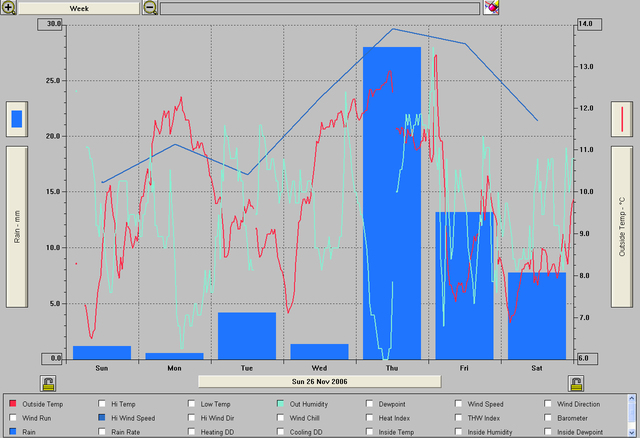This screenshot has width=640, height=438.
Task: Uncheck the Out Humidity series
Action: pyautogui.click(x=283, y=404)
